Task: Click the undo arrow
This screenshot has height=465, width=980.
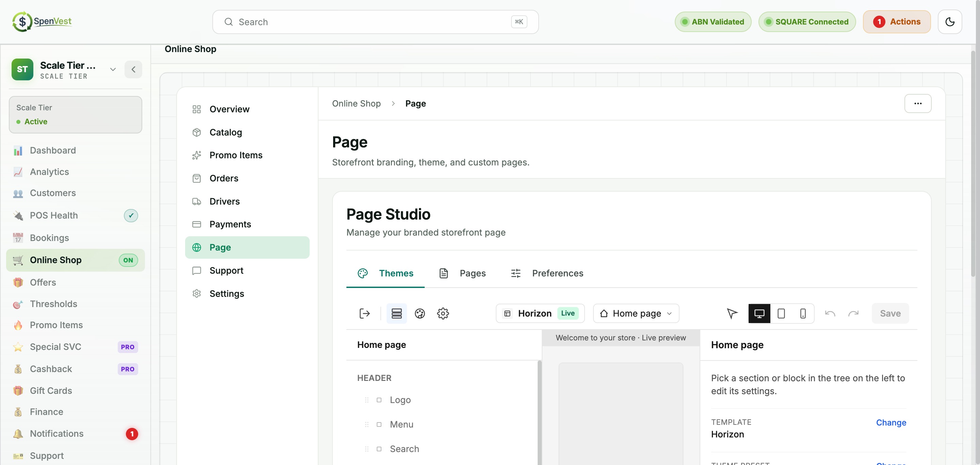Action: tap(830, 314)
